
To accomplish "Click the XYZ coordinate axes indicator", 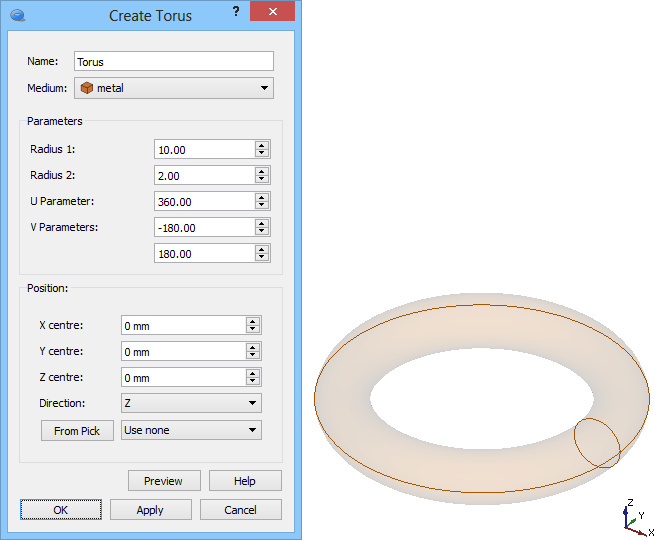I will pyautogui.click(x=637, y=518).
